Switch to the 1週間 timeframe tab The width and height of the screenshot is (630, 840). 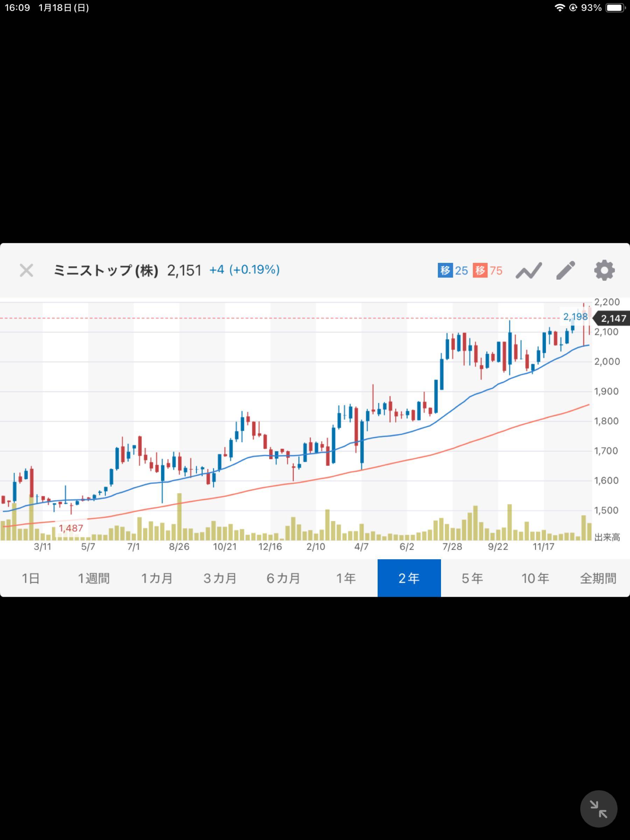tap(94, 578)
